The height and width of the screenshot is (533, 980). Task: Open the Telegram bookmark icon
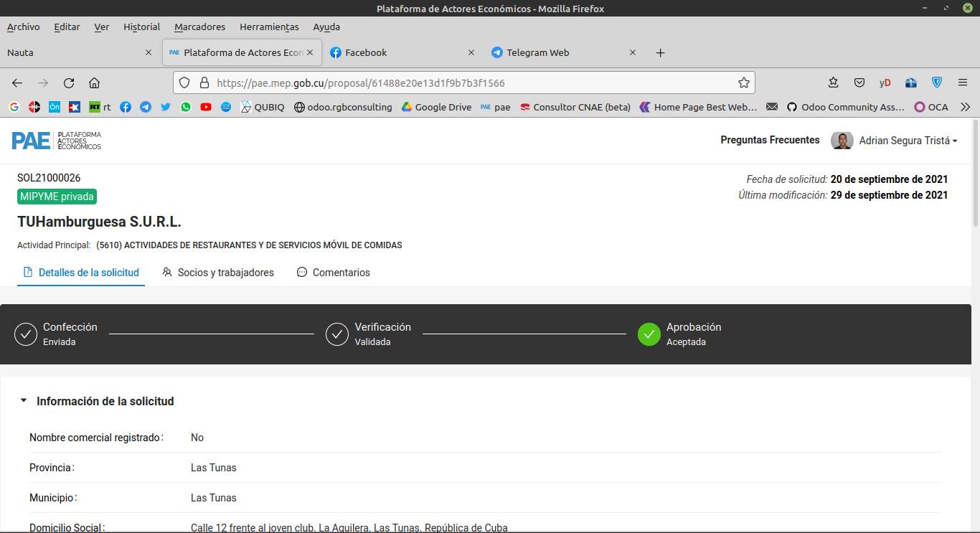tap(146, 107)
